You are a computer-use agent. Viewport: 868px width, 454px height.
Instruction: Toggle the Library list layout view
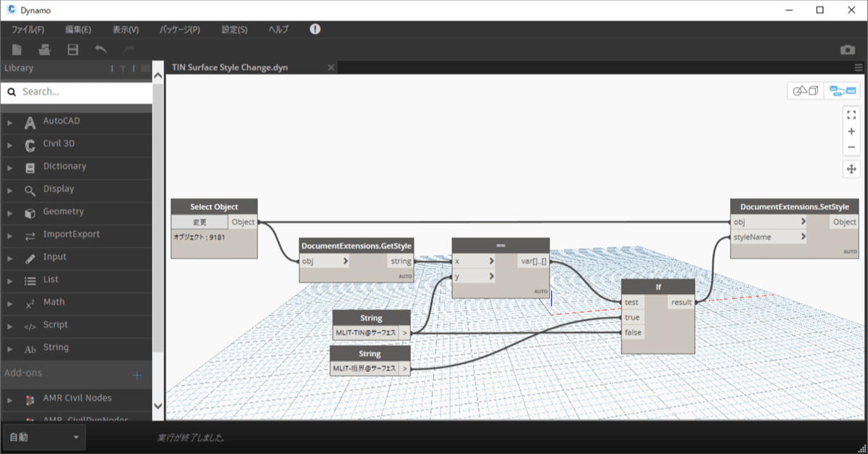pyautogui.click(x=144, y=67)
